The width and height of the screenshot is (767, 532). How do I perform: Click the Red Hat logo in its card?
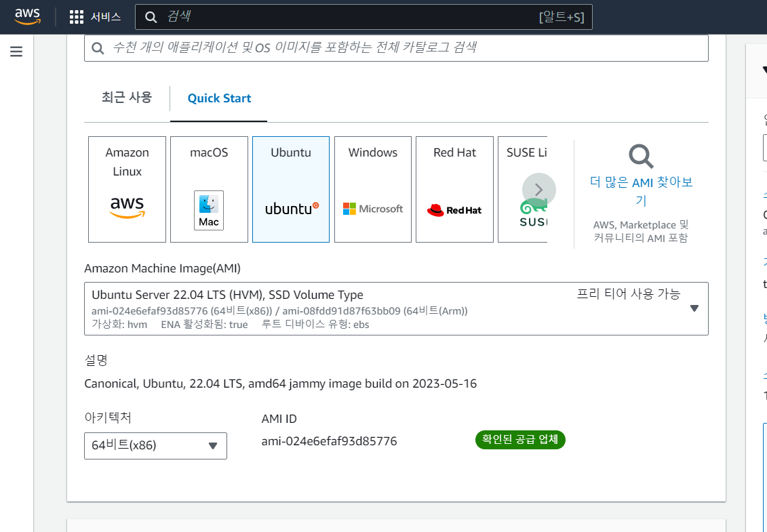454,210
